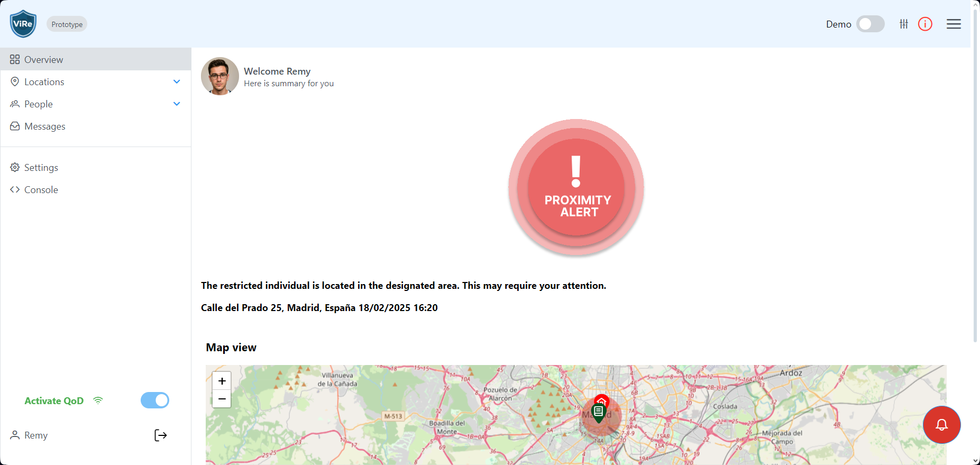The height and width of the screenshot is (465, 980).
Task: Click the green document marker on map
Action: click(x=598, y=412)
